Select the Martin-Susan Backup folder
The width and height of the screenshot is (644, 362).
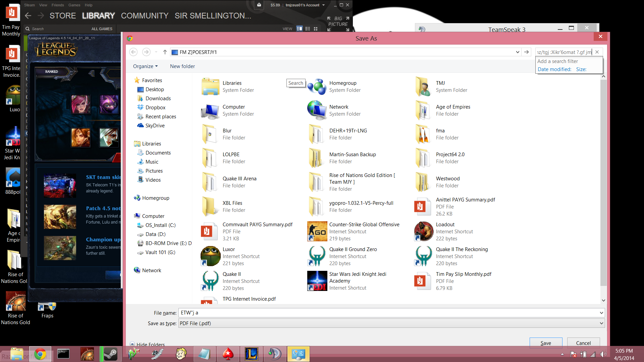point(342,158)
